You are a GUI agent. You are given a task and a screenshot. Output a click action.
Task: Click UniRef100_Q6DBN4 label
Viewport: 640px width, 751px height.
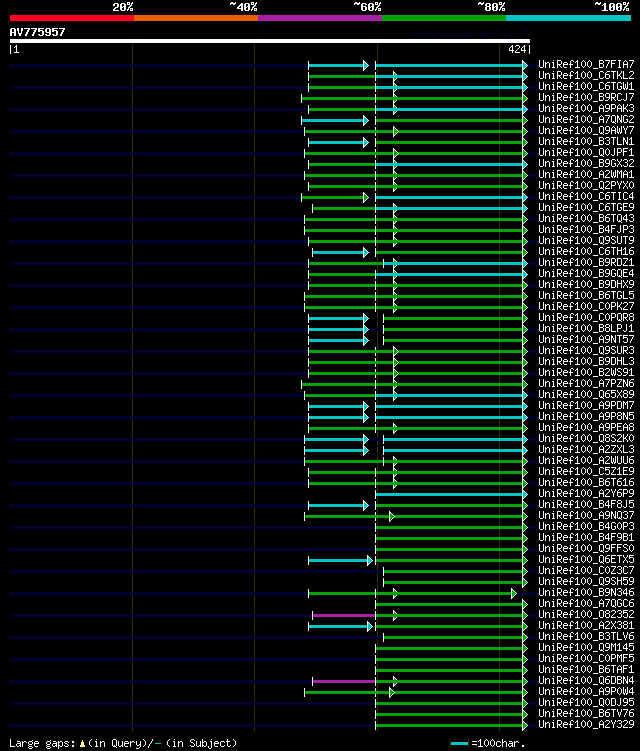[x=586, y=681]
